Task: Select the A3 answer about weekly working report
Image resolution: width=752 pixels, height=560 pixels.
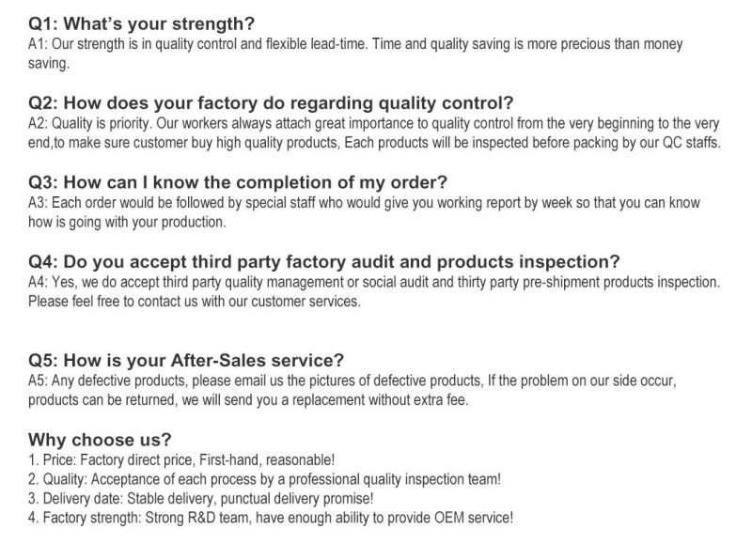Action: [364, 212]
